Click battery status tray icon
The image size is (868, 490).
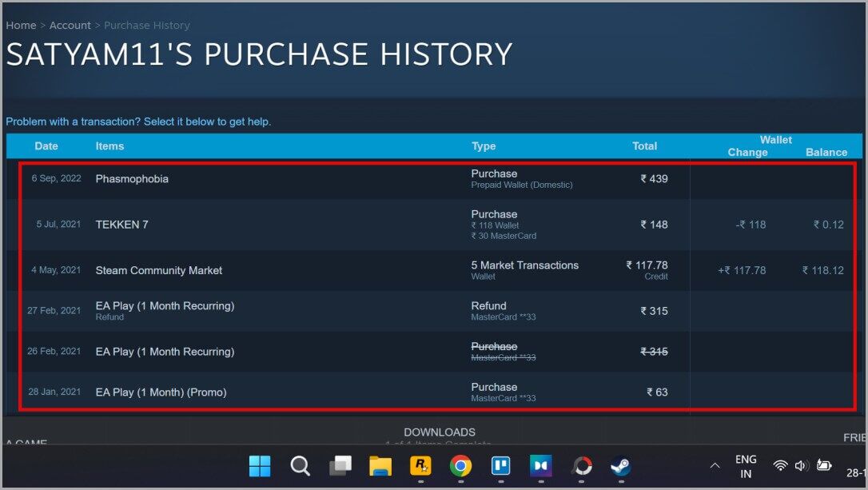(824, 466)
